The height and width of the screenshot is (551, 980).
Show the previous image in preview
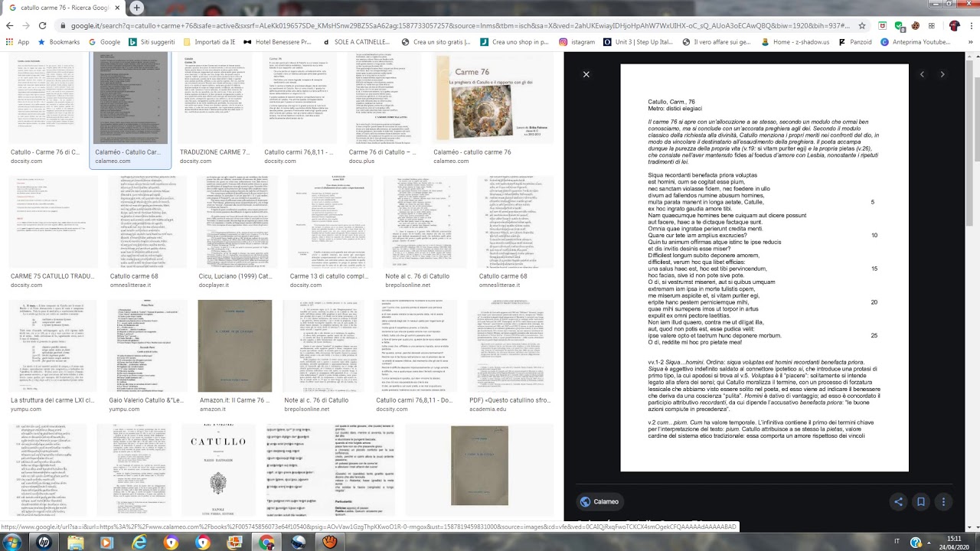tap(922, 74)
